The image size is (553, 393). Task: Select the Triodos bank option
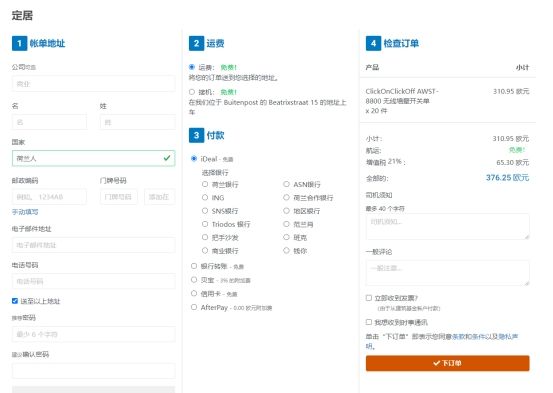point(205,224)
